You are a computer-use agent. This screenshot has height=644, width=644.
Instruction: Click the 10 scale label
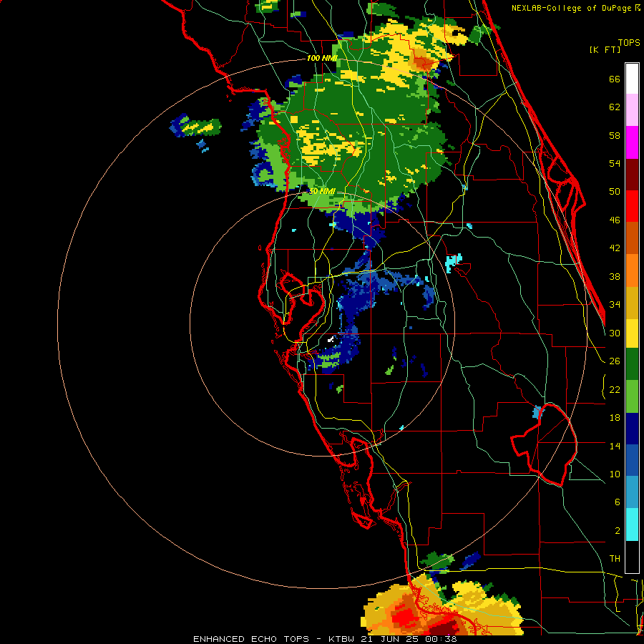[615, 474]
